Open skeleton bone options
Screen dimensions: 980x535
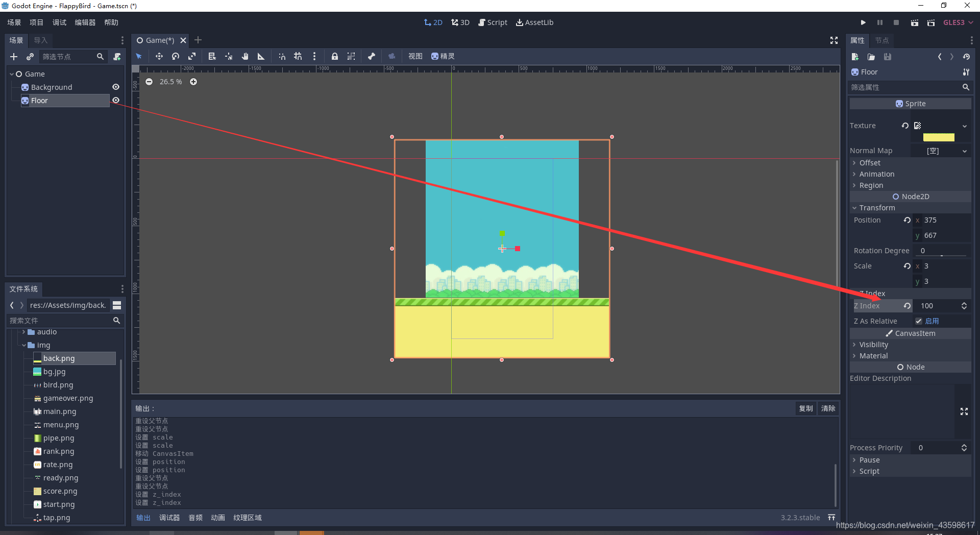point(372,56)
